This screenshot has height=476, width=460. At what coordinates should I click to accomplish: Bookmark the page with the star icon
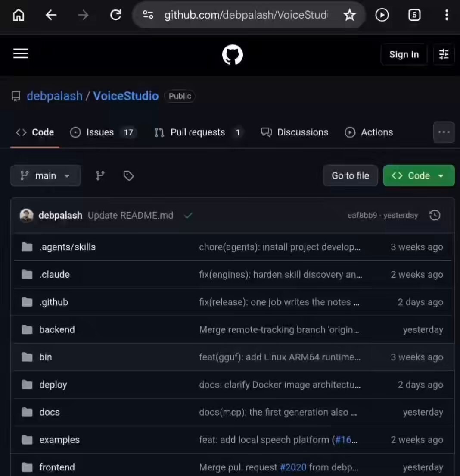coord(350,15)
